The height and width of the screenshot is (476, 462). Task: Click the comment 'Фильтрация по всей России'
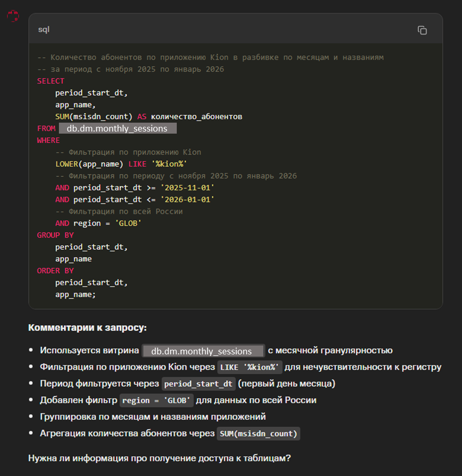click(x=119, y=211)
